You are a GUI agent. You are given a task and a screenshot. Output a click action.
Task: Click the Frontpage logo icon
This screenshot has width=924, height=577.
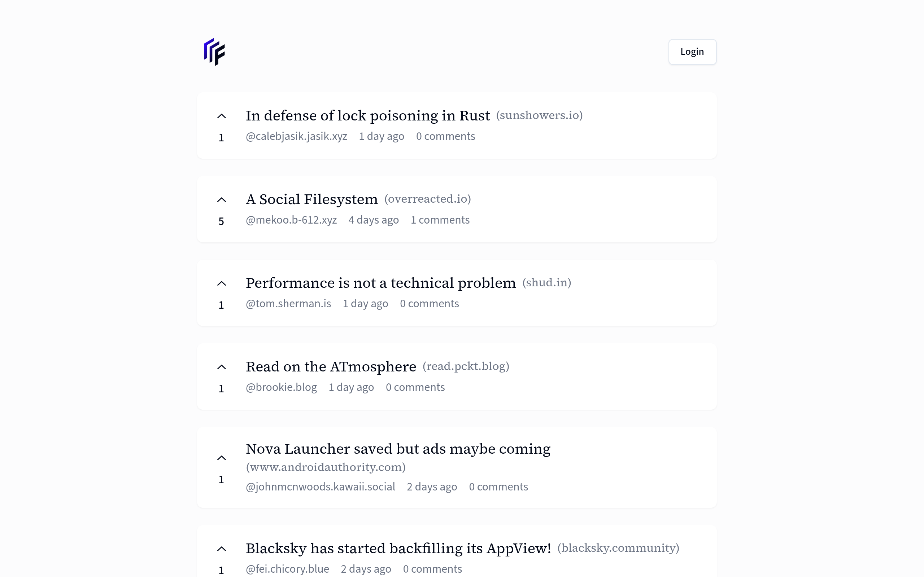[x=214, y=52]
